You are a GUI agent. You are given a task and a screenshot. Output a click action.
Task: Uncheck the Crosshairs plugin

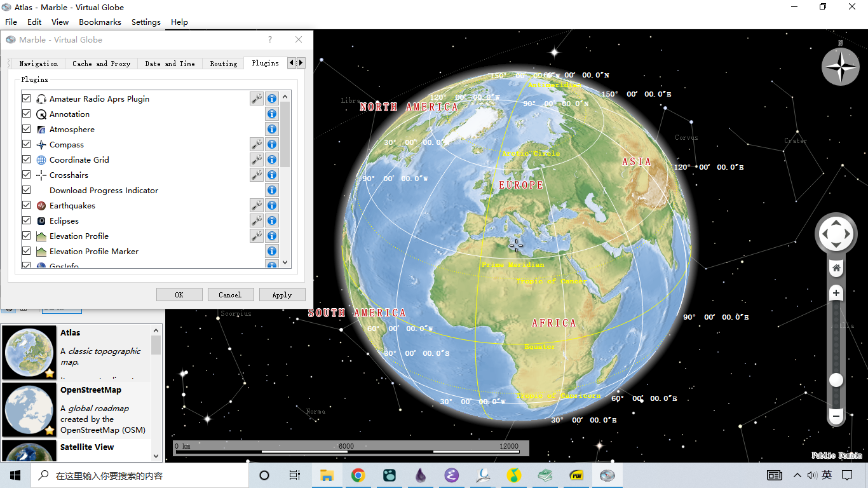pos(27,175)
